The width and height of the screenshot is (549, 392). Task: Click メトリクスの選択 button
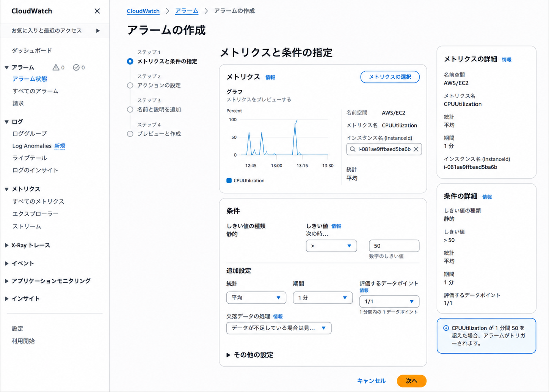pyautogui.click(x=390, y=77)
